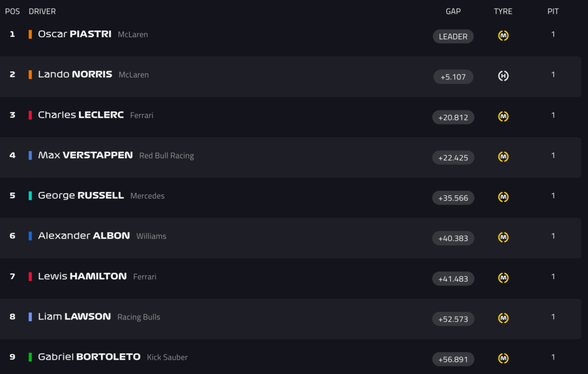Click Leclerc's medium tyre icon

coord(503,117)
